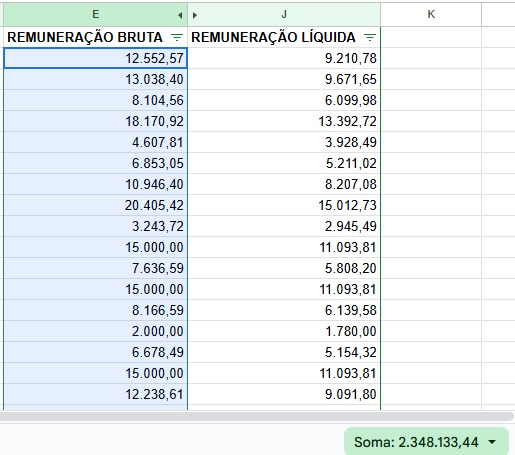Select cell with value 20.405,42
The width and height of the screenshot is (515, 455).
(x=95, y=205)
